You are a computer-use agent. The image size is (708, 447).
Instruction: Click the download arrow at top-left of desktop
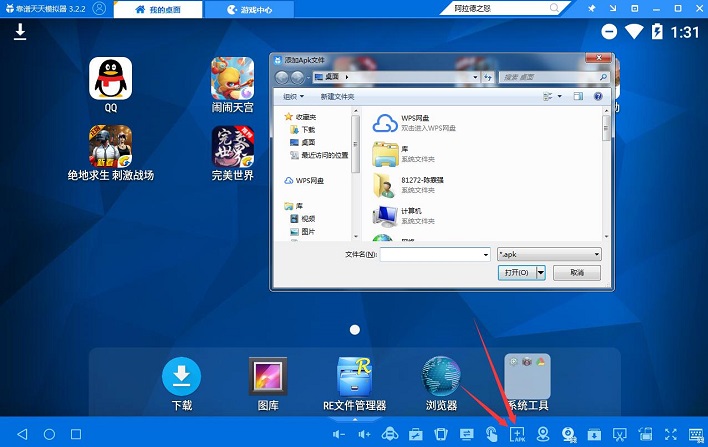20,32
